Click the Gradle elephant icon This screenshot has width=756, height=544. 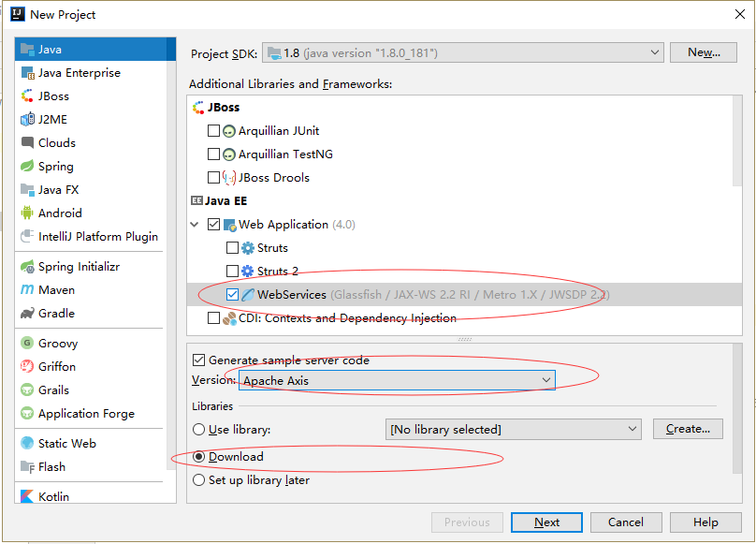click(27, 314)
